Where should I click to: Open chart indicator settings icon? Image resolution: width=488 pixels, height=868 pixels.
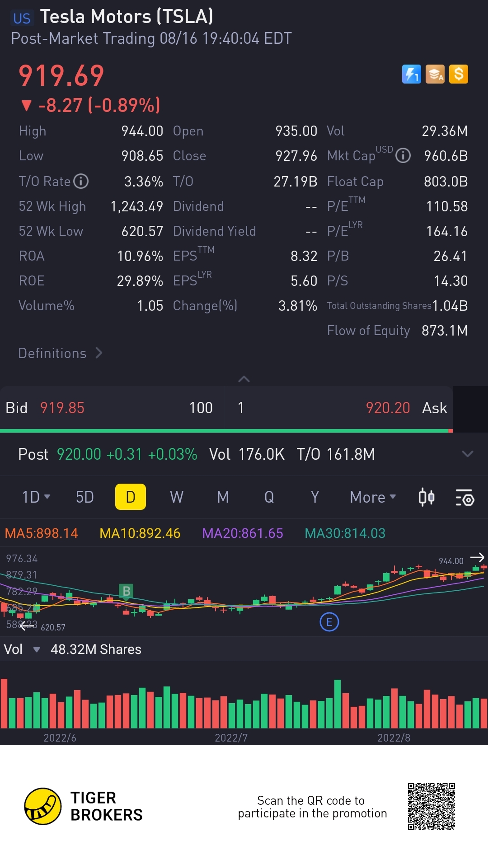pyautogui.click(x=465, y=497)
